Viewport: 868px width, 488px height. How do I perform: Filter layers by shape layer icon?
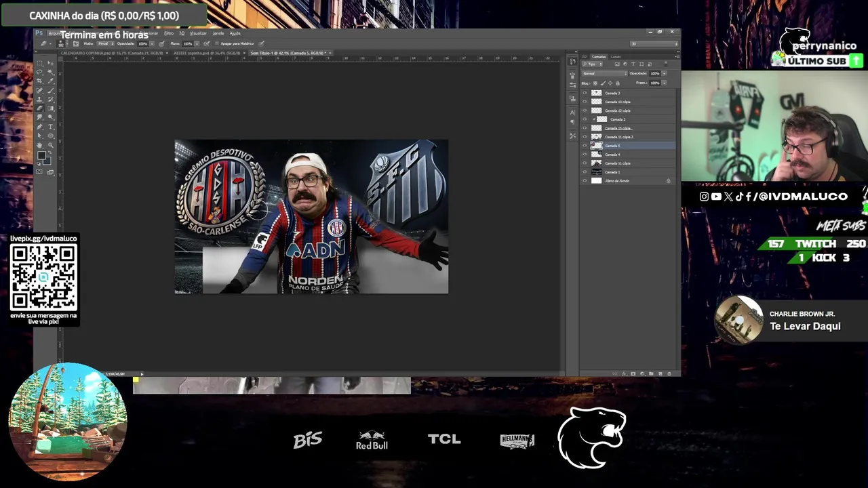click(642, 64)
